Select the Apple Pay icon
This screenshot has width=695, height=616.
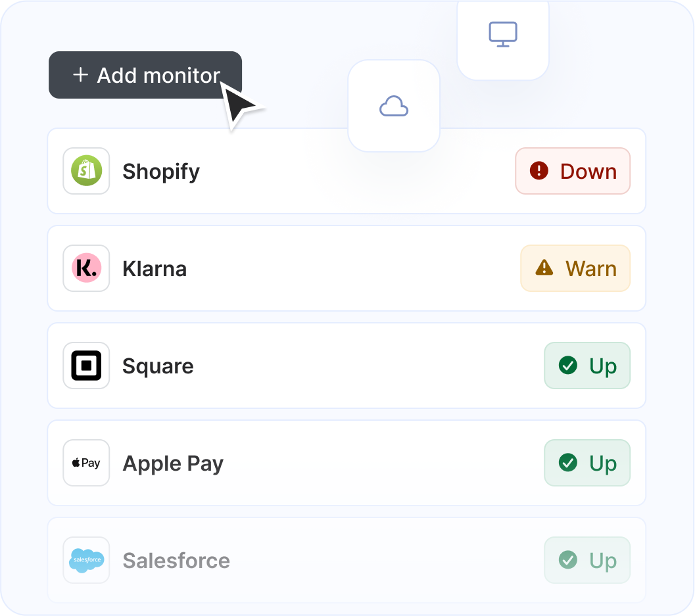86,463
